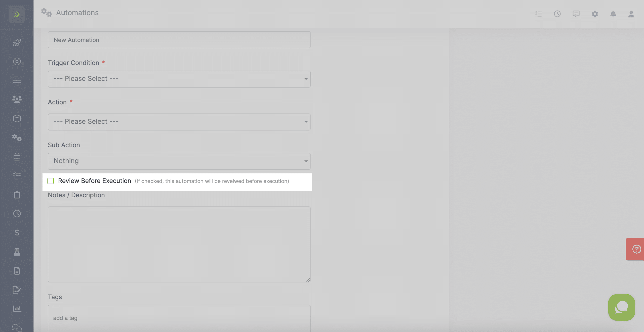Open the Sub Action Nothing dropdown
Image resolution: width=644 pixels, height=332 pixels.
[179, 161]
